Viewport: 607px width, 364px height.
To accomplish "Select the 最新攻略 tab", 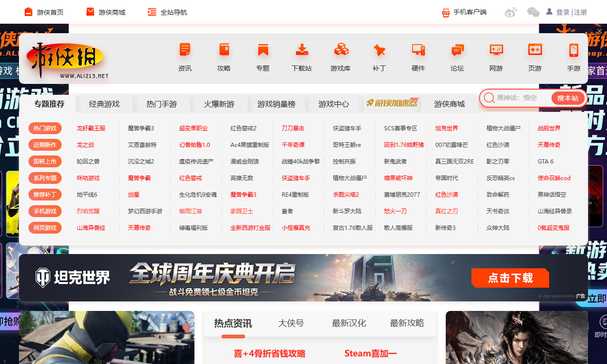I will [x=407, y=323].
